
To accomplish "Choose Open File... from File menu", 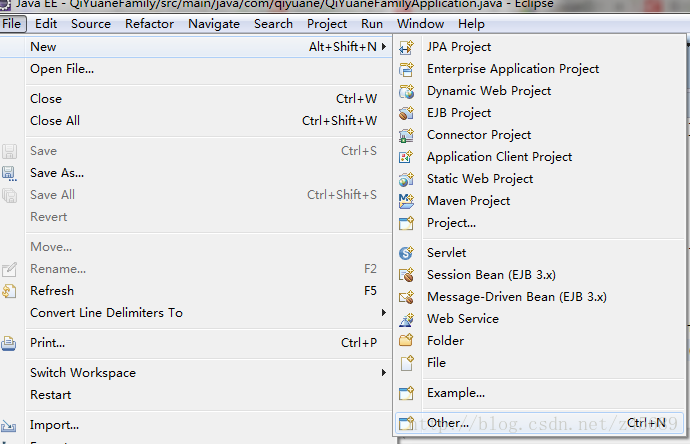I will (x=196, y=69).
